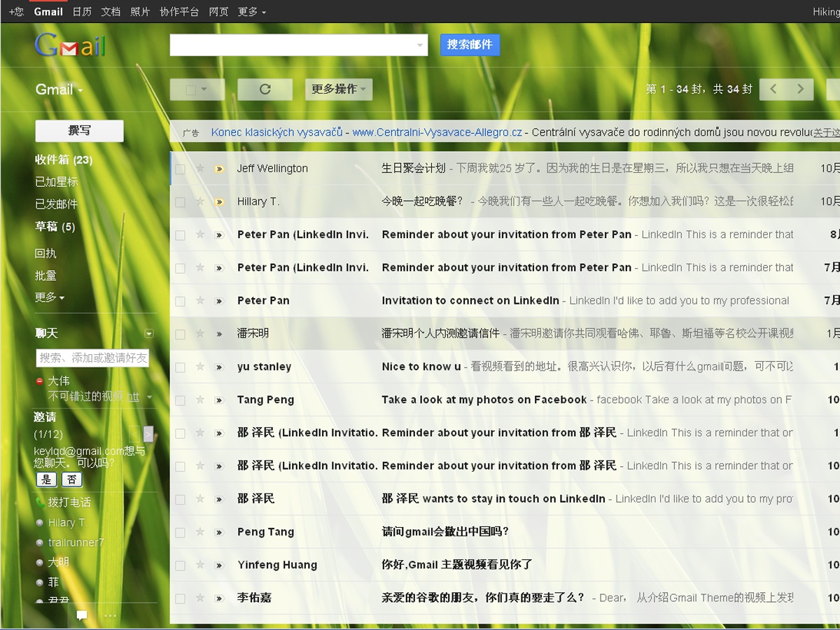Open 照片 in top bar
Viewport: 840px width, 630px height.
click(x=140, y=12)
